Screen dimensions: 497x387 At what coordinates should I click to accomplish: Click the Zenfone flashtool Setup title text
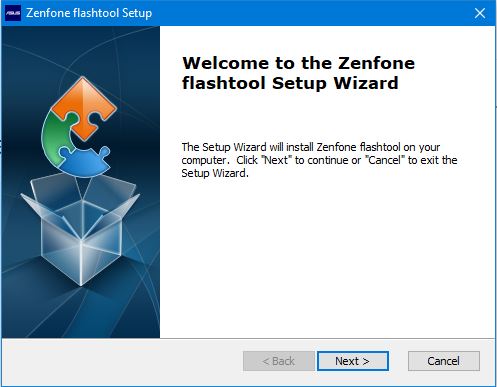[x=89, y=13]
